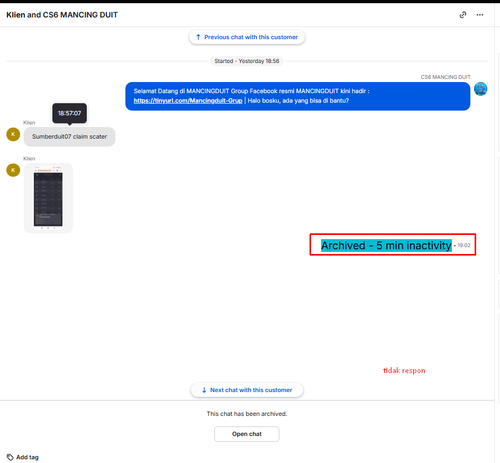
Task: Open the customer's screenshot image thumbnail
Action: (48, 198)
